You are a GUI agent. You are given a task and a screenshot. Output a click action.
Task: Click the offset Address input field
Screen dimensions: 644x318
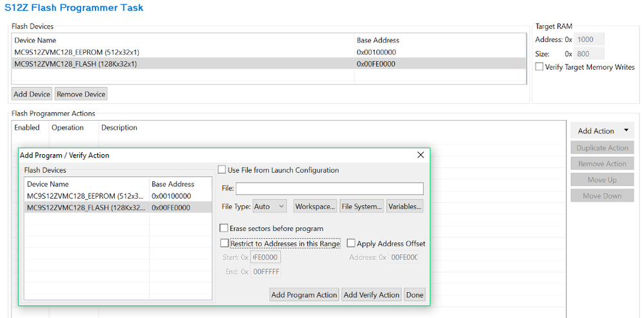click(x=403, y=257)
